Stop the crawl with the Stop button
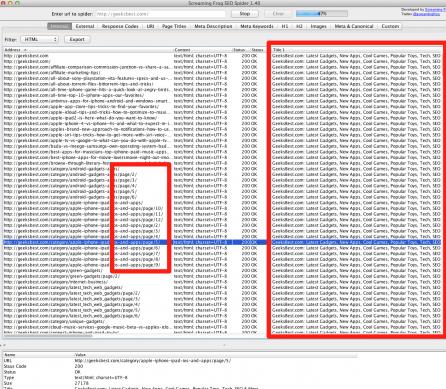This screenshot has width=446, height=389. pyautogui.click(x=245, y=14)
